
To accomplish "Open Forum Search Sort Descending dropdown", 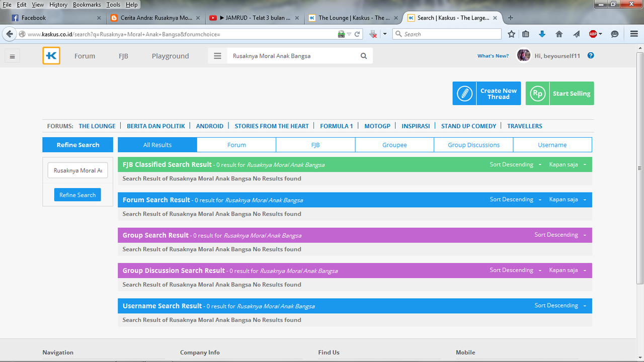I will coord(515,200).
